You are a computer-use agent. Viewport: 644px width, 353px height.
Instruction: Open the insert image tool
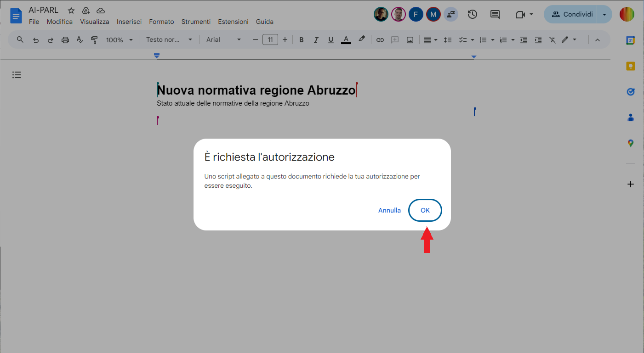pyautogui.click(x=410, y=39)
